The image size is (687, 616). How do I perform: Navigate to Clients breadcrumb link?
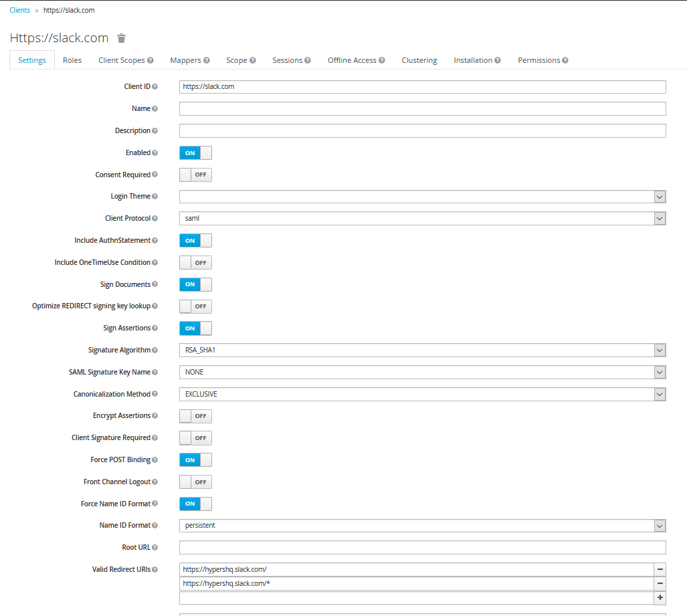(x=19, y=10)
